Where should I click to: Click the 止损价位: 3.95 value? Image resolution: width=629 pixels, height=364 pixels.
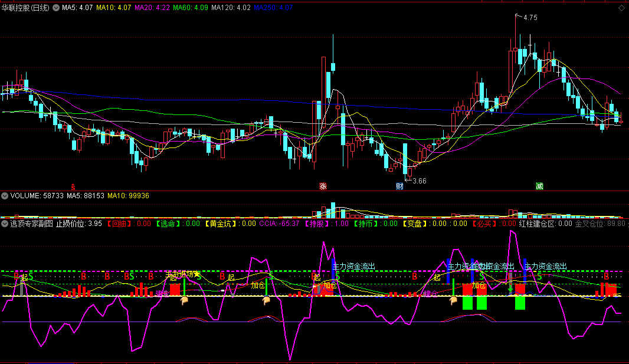click(78, 224)
